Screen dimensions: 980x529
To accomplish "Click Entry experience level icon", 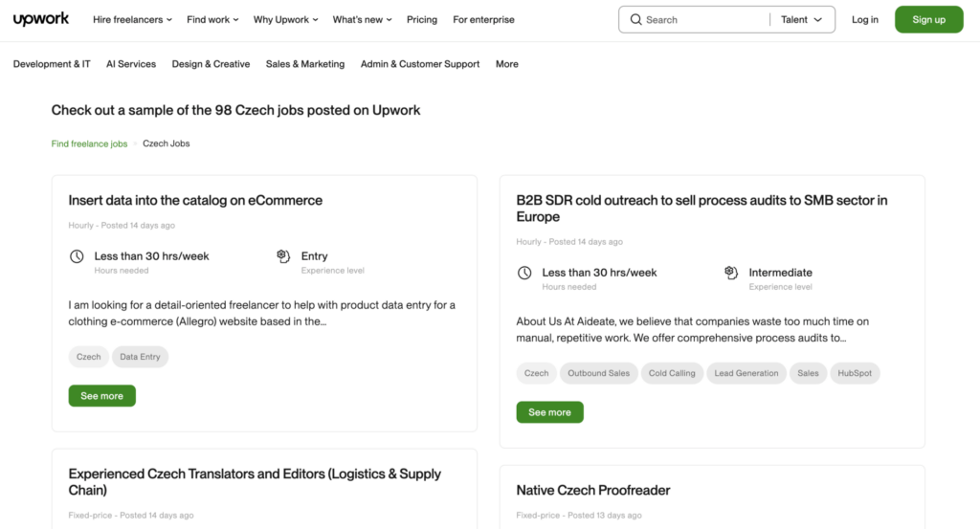I will (283, 256).
